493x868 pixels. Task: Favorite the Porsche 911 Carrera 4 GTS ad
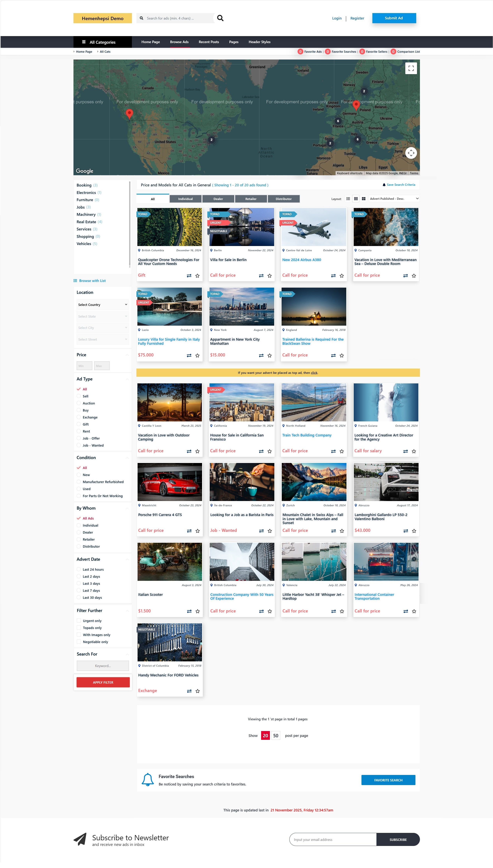(197, 531)
